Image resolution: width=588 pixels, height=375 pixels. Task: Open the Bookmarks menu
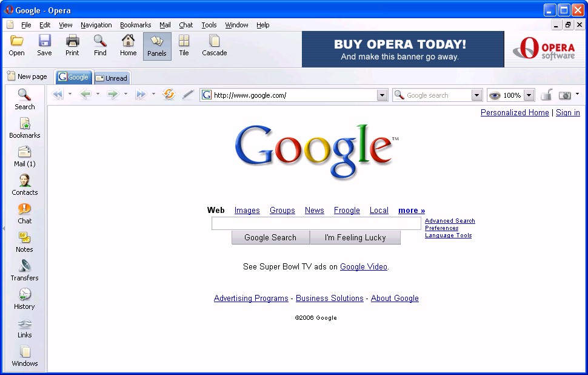[x=135, y=25]
